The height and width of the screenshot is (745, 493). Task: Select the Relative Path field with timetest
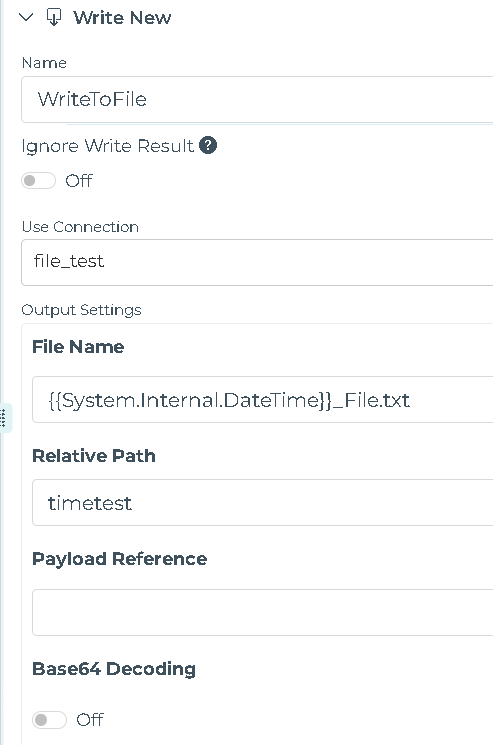[x=262, y=503]
